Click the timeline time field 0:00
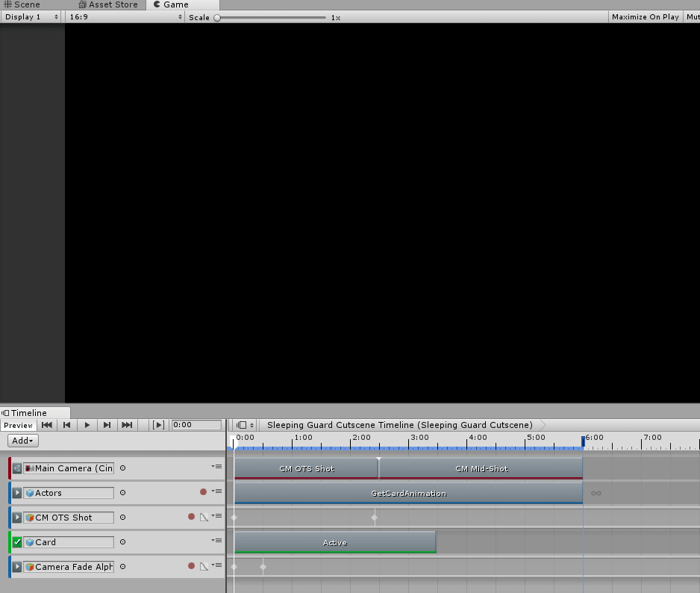This screenshot has width=700, height=593. click(x=196, y=425)
